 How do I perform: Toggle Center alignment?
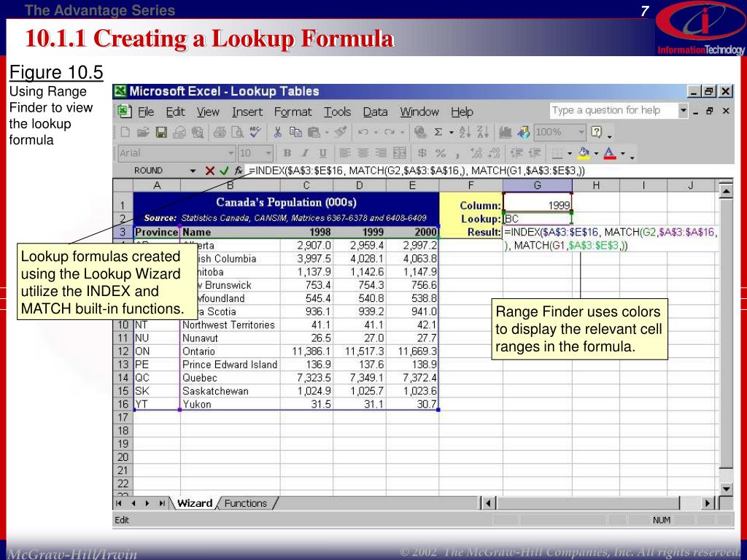(363, 153)
